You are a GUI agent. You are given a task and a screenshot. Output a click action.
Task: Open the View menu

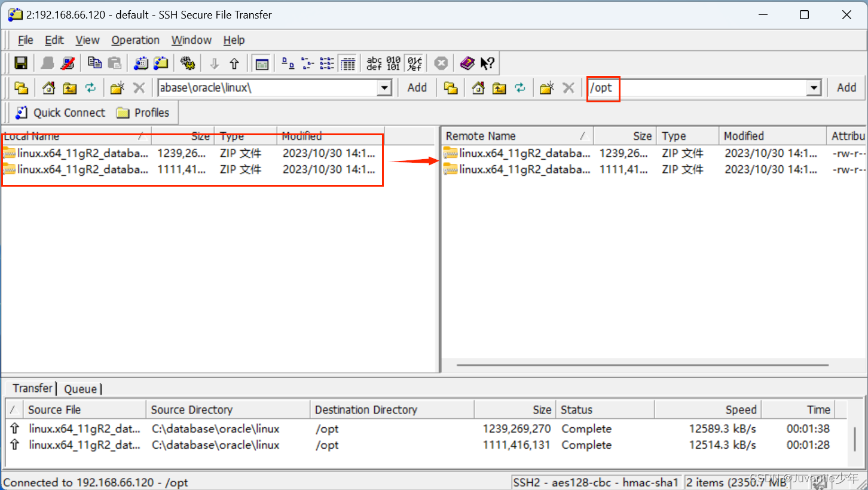[x=87, y=40]
